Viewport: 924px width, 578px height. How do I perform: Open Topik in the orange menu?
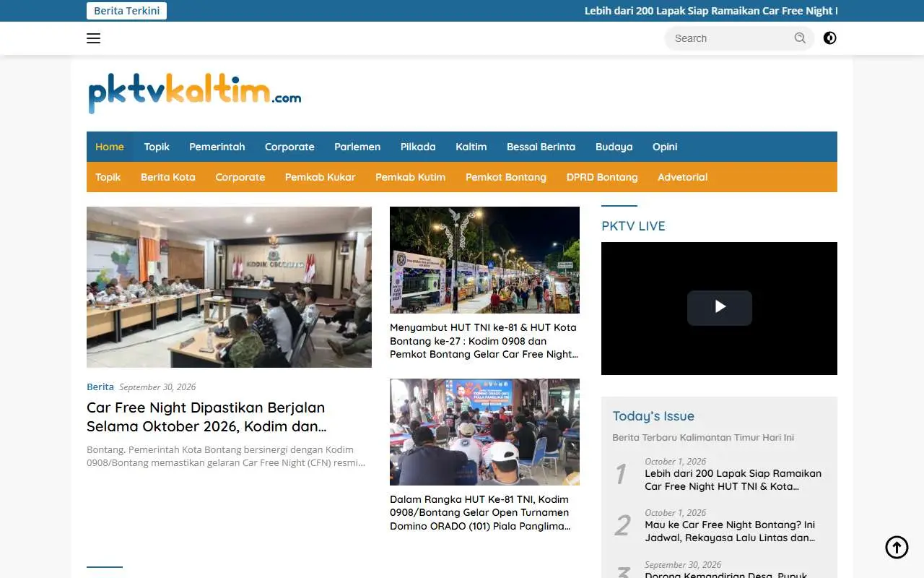tap(108, 177)
